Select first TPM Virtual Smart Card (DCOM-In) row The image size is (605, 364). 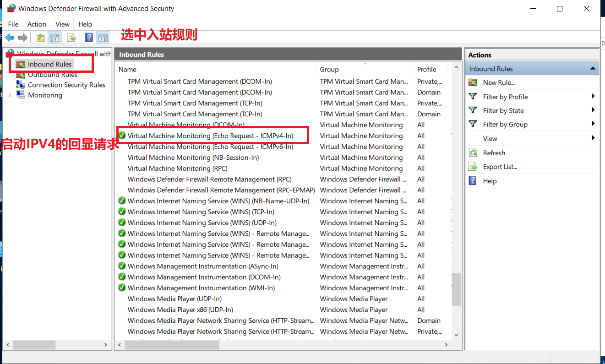200,81
